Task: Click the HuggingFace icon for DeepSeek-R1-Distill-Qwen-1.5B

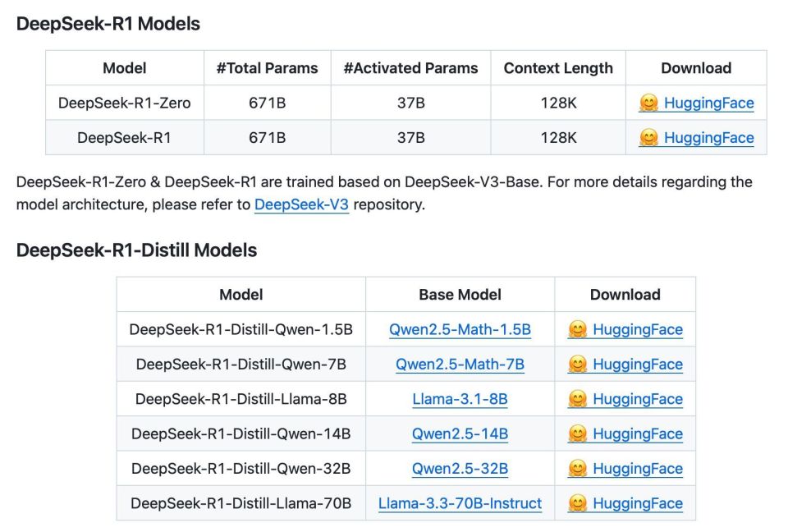Action: [578, 329]
